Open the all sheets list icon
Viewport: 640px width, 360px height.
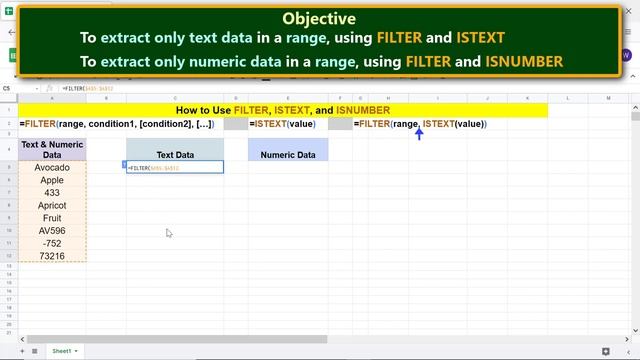coord(35,351)
